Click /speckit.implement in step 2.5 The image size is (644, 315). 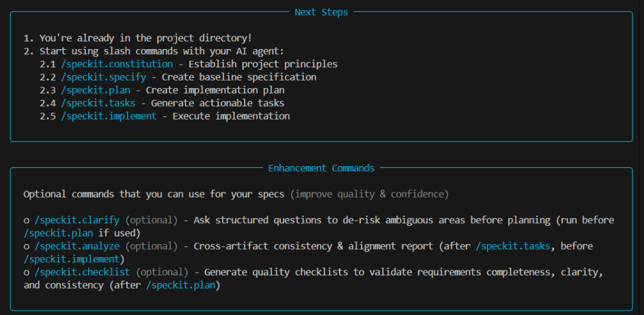(x=109, y=116)
